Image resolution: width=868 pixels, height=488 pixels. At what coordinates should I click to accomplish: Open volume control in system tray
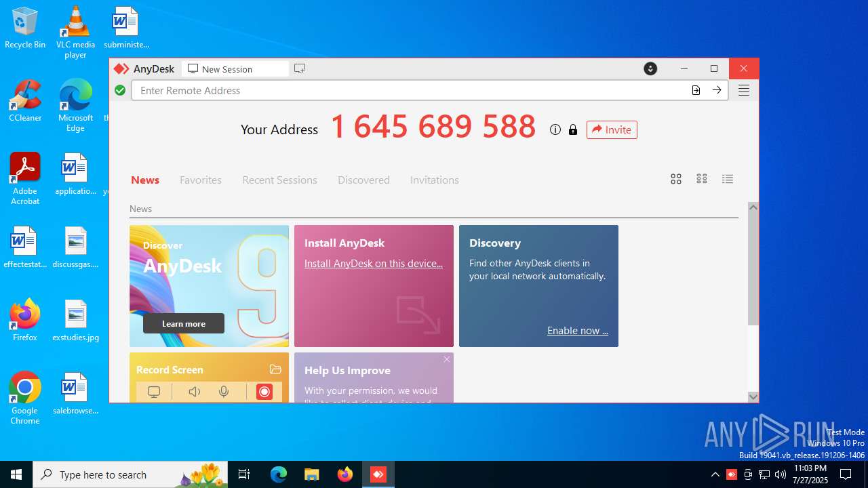click(781, 474)
